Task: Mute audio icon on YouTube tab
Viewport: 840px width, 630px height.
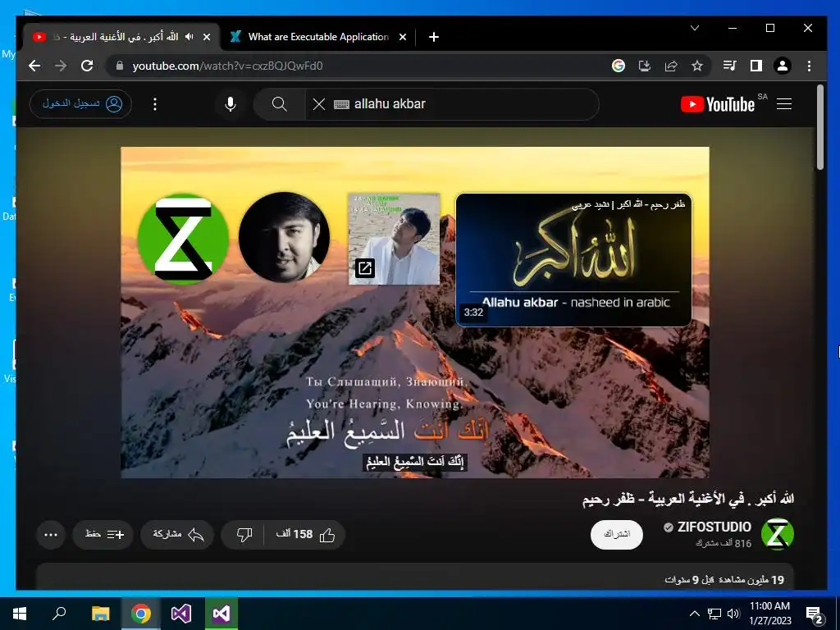Action: click(189, 36)
